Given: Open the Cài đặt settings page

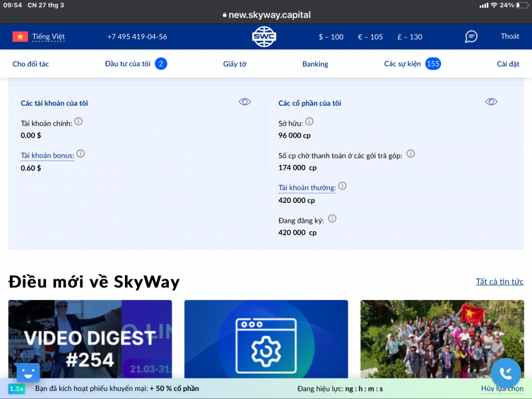Looking at the screenshot, I should (x=508, y=64).
